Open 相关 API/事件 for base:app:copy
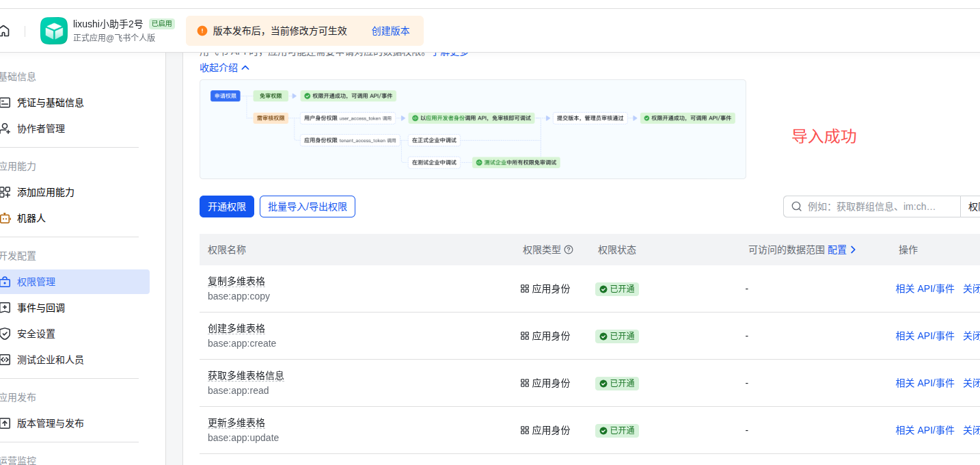 coord(925,288)
